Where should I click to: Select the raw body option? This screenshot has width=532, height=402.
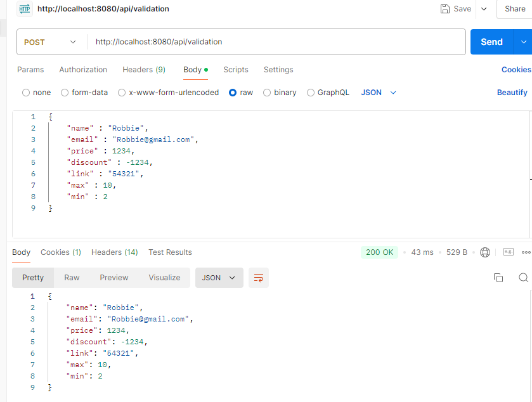(x=241, y=93)
